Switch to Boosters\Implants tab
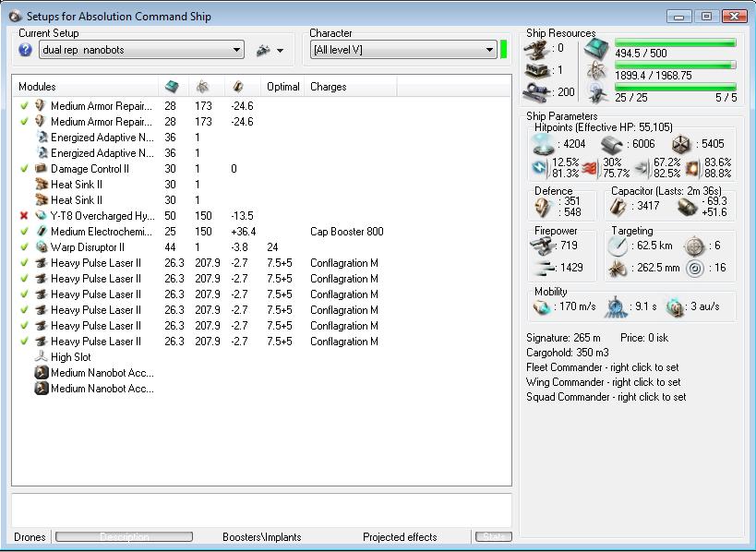Image resolution: width=756 pixels, height=552 pixels. 262,537
